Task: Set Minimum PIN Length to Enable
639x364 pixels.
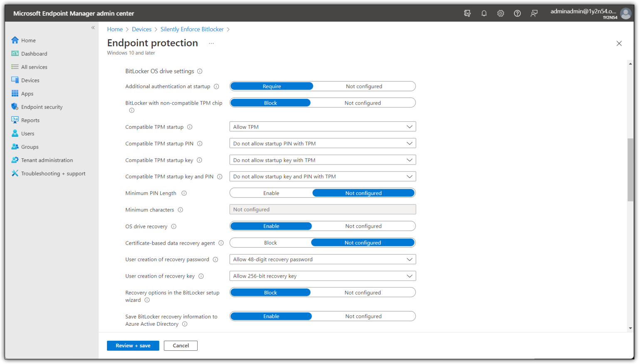Action: pyautogui.click(x=271, y=192)
